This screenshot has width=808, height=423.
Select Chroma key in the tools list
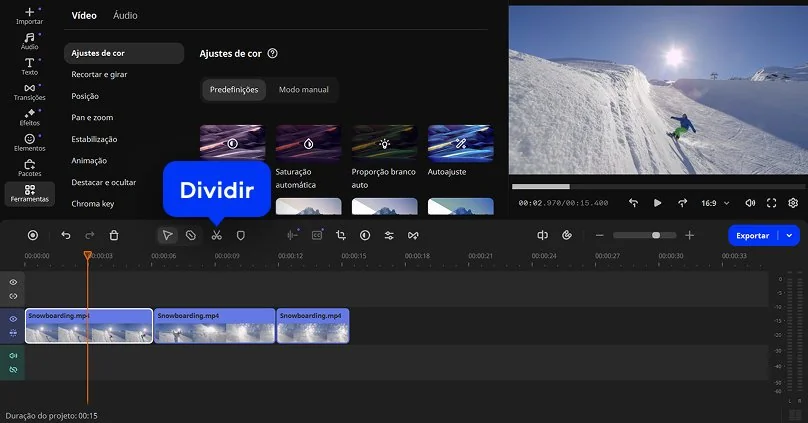coord(93,204)
